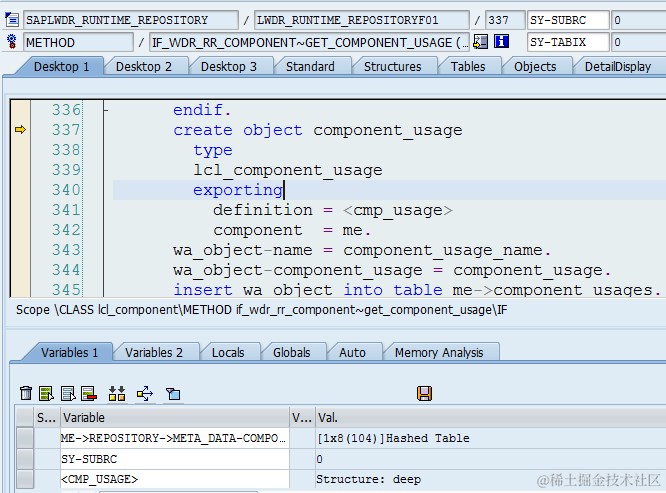666x493 pixels.
Task: Click the SY-SUBRC value field showing 0
Action: 638,20
